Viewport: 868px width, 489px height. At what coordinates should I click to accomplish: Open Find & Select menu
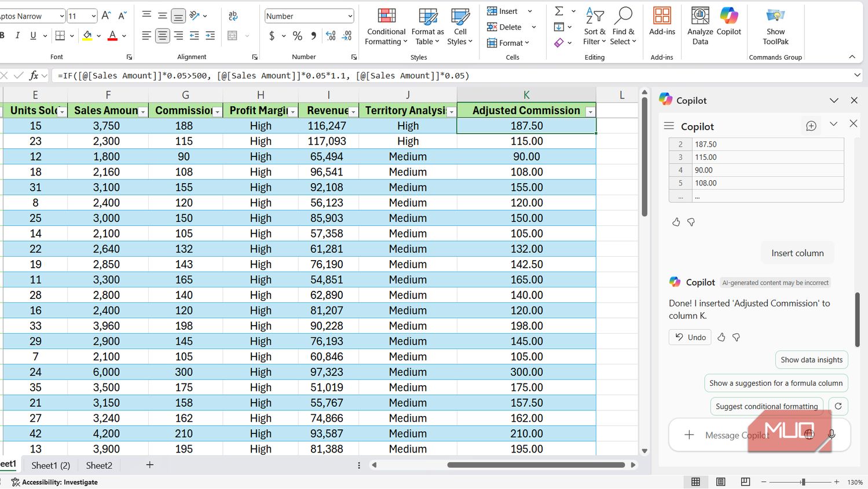tap(623, 26)
